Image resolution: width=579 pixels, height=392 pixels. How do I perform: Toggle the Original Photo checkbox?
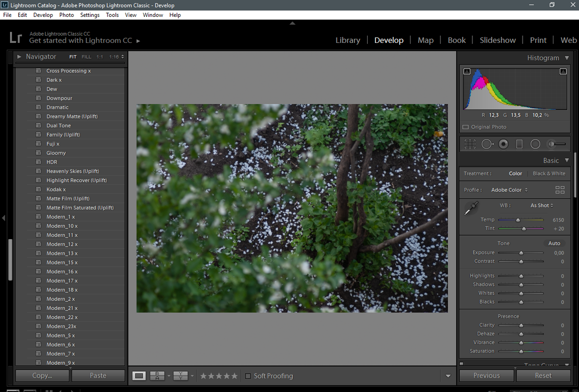click(466, 127)
